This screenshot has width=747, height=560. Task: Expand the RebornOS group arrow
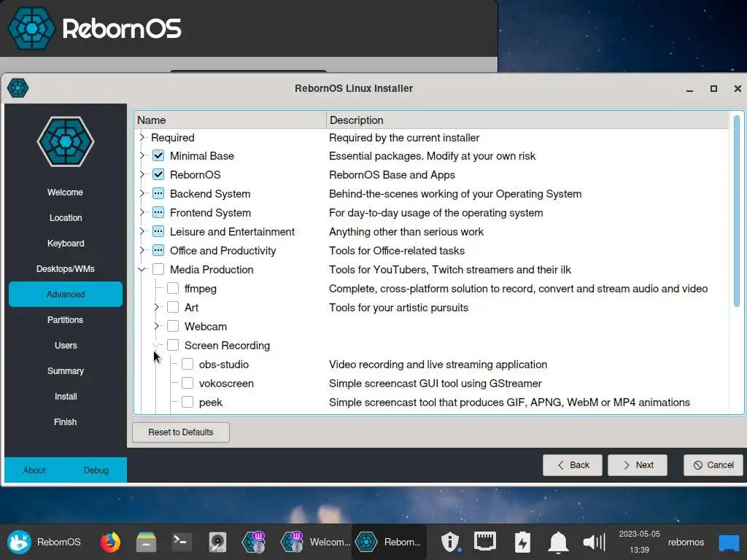142,175
